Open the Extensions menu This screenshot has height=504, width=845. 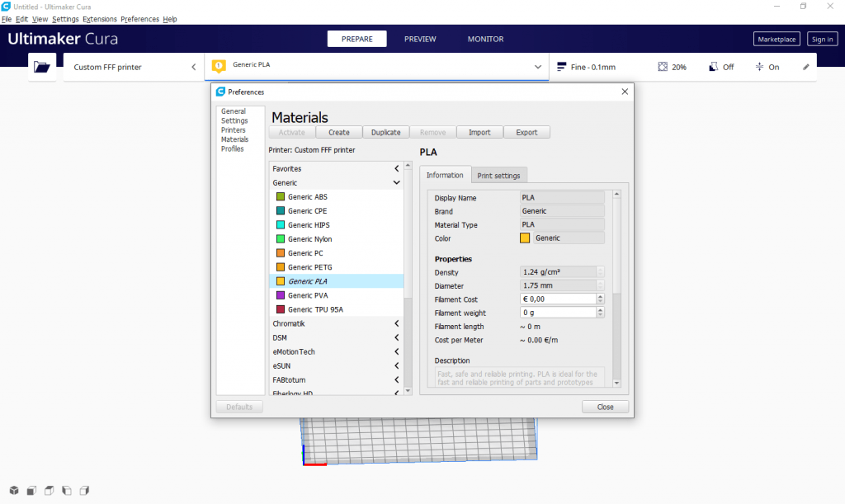coord(100,19)
